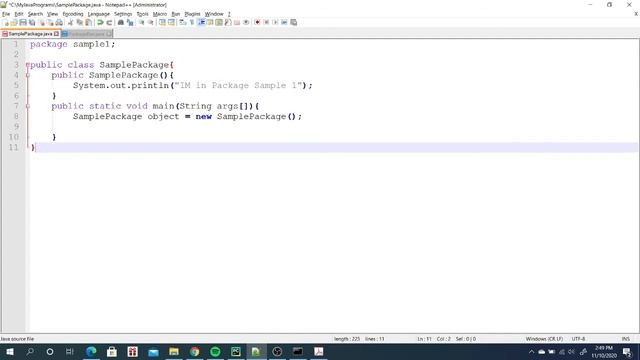The height and width of the screenshot is (360, 640).
Task: Collapse the constructor fold marker on line 4
Action: click(28, 75)
